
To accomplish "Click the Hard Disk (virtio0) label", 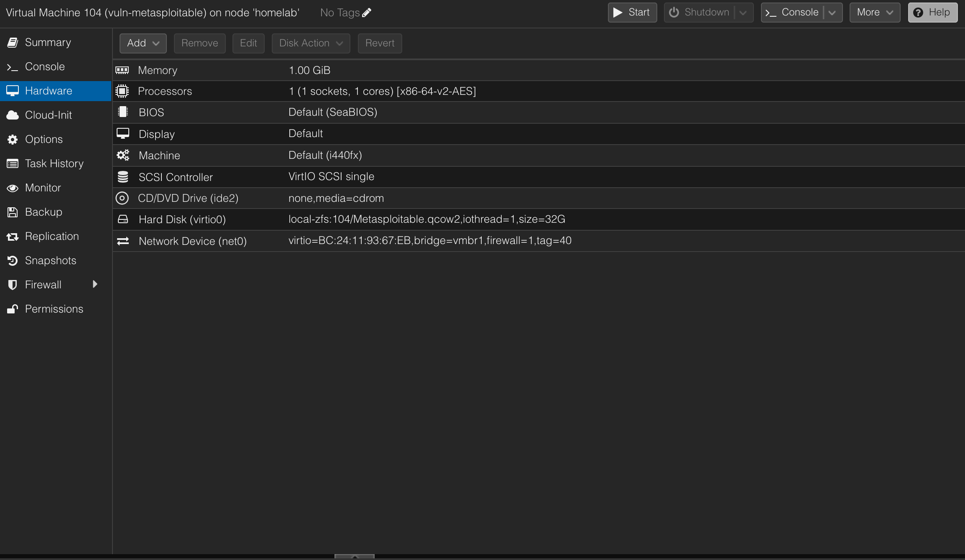I will 182,219.
